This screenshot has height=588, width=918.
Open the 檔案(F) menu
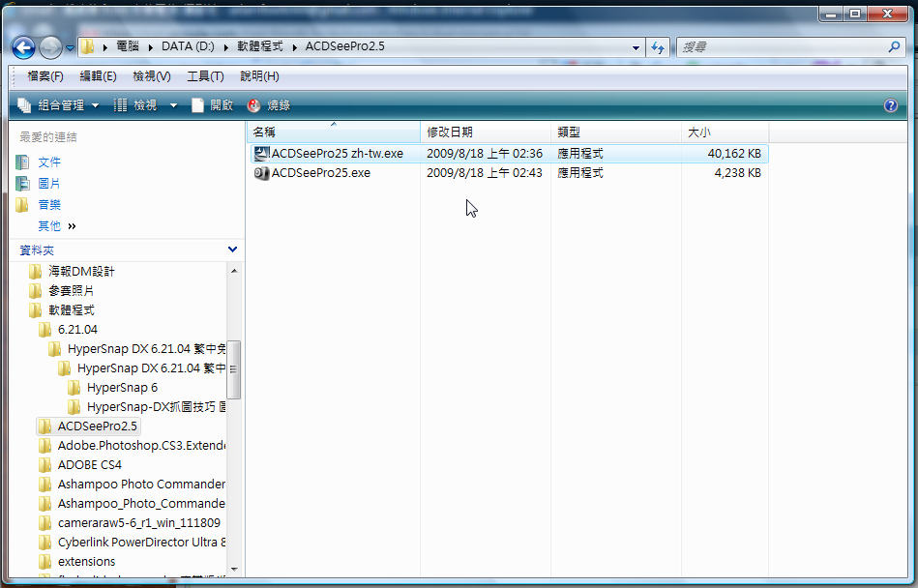click(x=45, y=76)
